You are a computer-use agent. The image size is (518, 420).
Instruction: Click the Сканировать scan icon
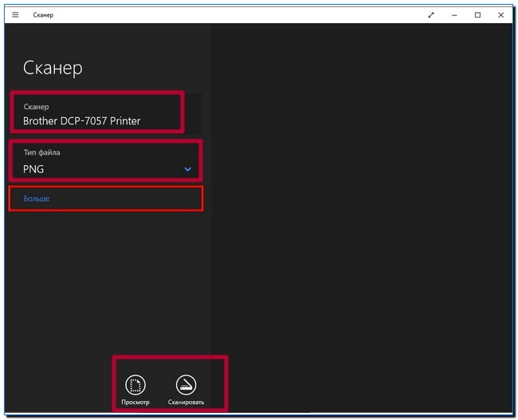tap(186, 384)
